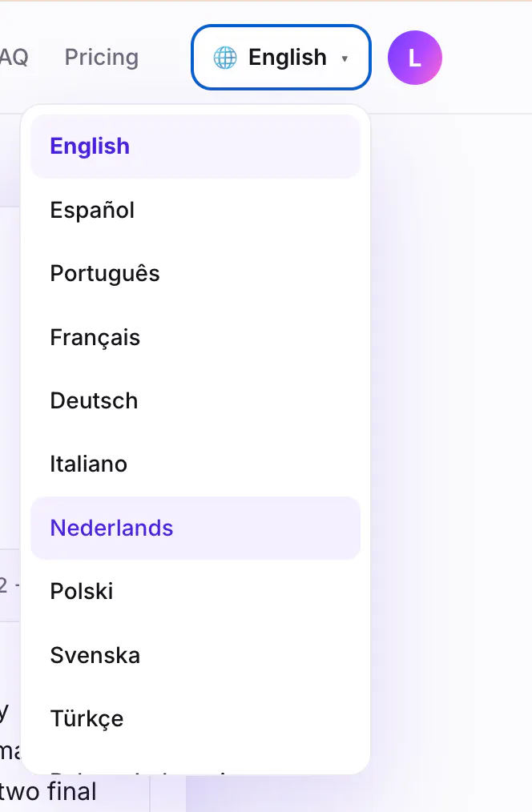Click the small caret arrow beside English
The height and width of the screenshot is (812, 532).
click(x=345, y=58)
